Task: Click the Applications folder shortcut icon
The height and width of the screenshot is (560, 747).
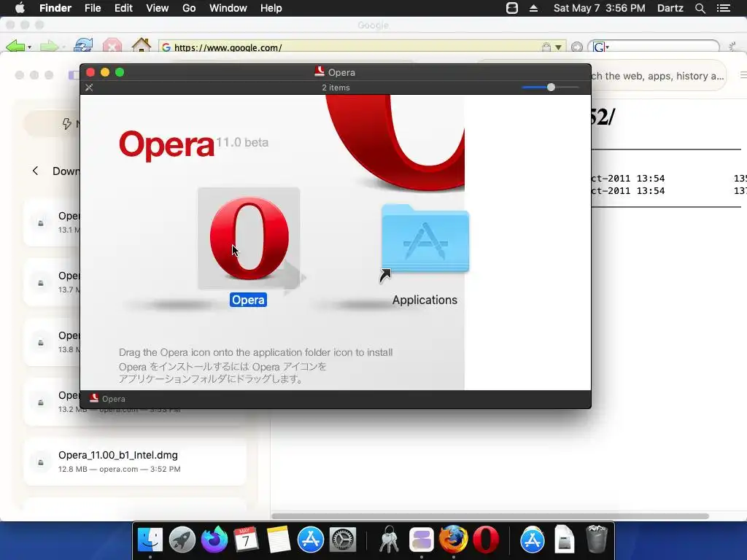Action: [x=425, y=241]
